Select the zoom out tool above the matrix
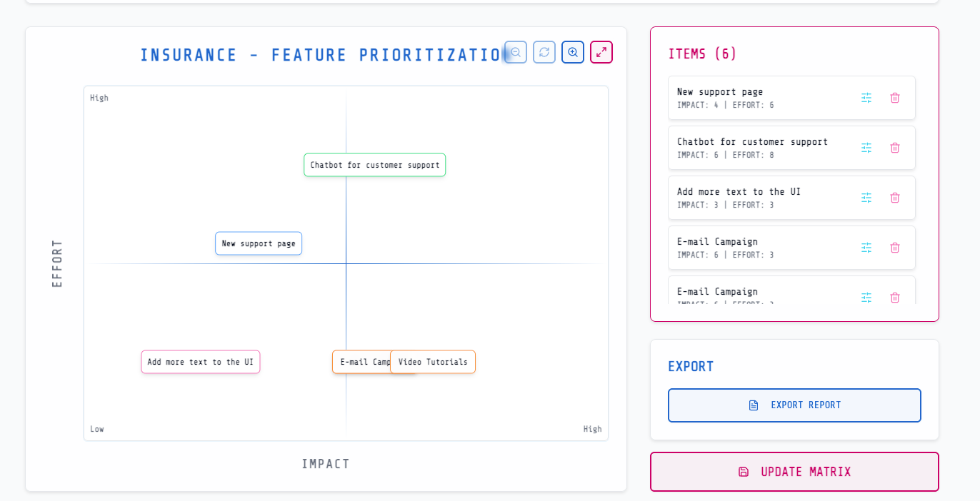The width and height of the screenshot is (980, 501). coord(516,52)
